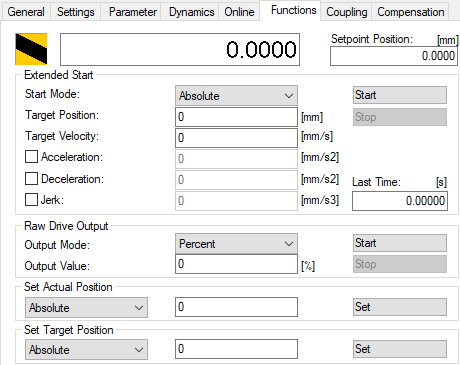Click the Acceleration value field

coord(236,159)
